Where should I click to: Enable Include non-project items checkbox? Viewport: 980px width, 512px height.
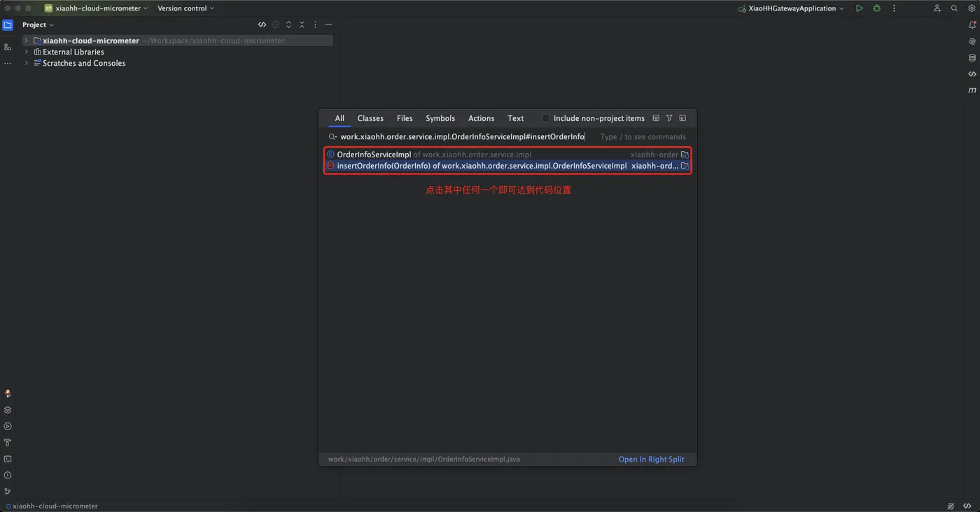[545, 118]
